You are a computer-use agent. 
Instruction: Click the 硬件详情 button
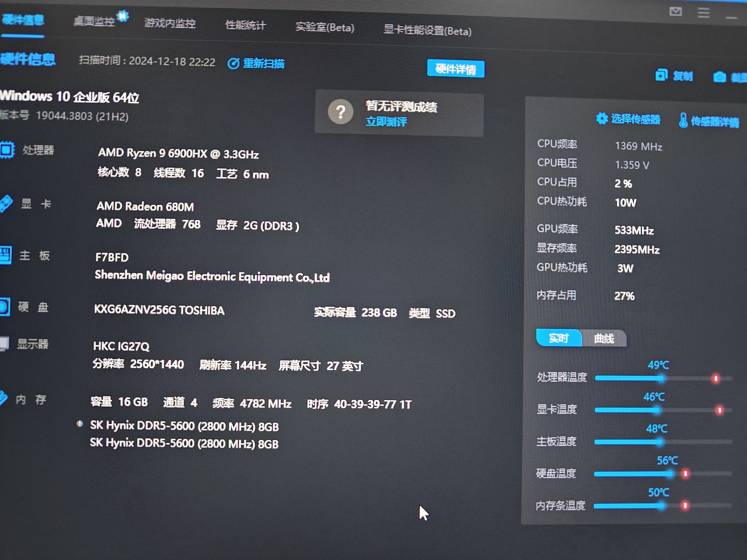point(456,69)
